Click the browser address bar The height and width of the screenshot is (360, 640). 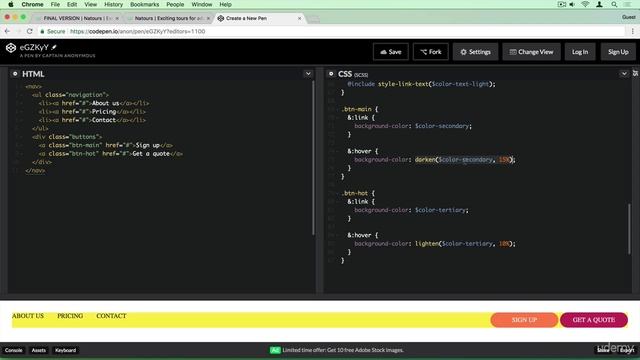pyautogui.click(x=331, y=31)
